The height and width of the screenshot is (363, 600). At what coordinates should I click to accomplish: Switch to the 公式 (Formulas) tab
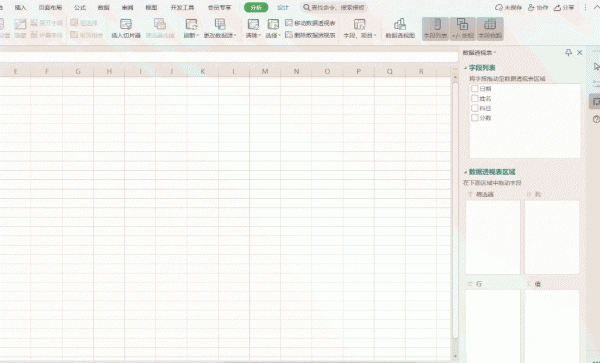click(x=80, y=7)
